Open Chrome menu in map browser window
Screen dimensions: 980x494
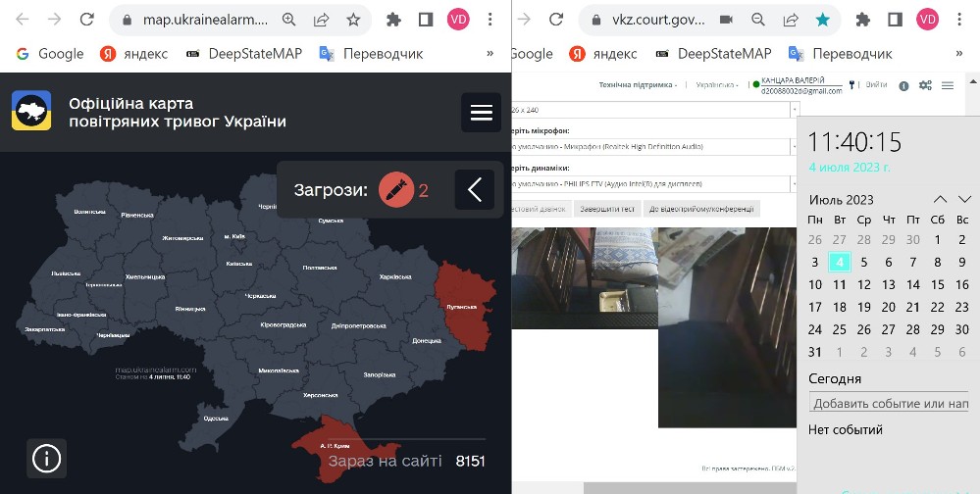[490, 20]
